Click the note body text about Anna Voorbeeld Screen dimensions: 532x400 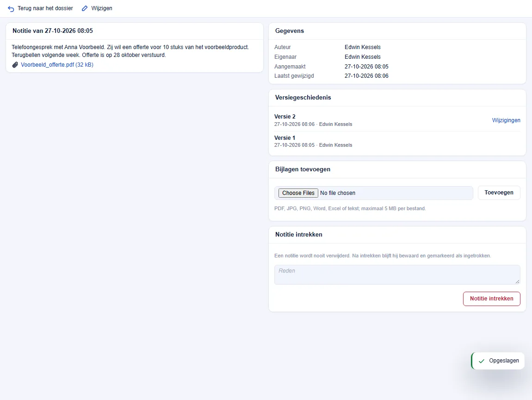[130, 51]
